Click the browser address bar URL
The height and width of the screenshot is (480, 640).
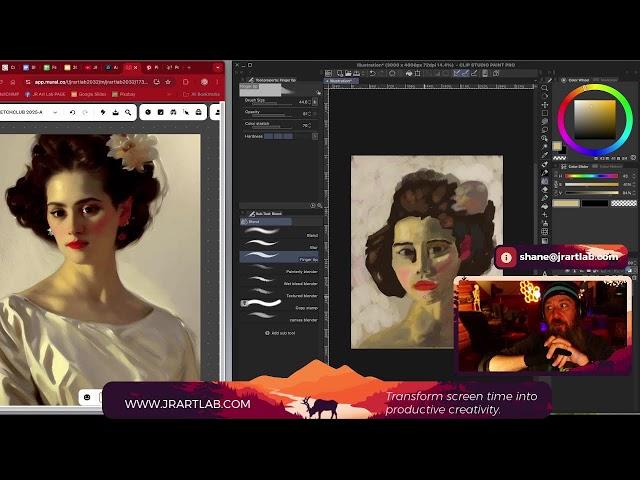point(91,82)
